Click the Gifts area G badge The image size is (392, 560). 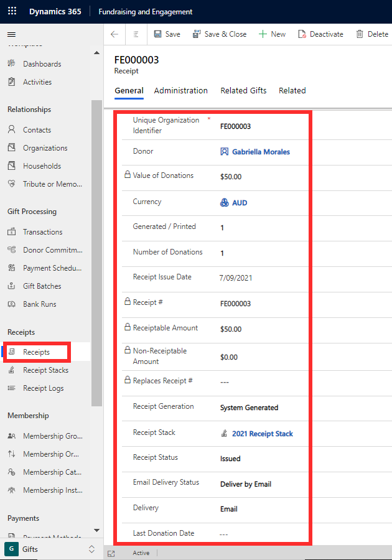coord(11,549)
